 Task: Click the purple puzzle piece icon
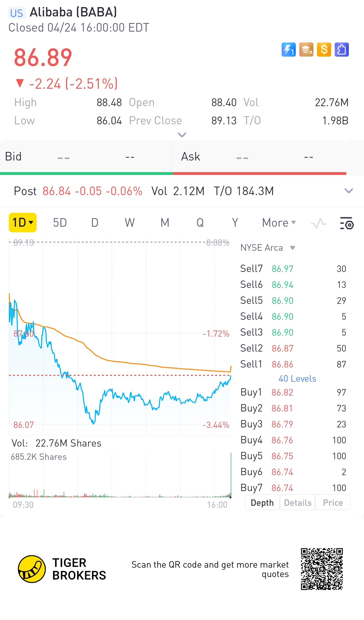342,50
